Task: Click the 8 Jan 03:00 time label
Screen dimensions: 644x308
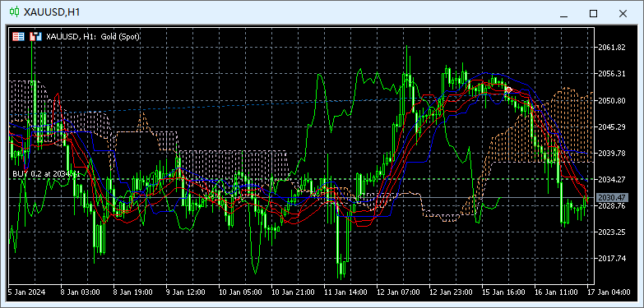Action: [80, 292]
